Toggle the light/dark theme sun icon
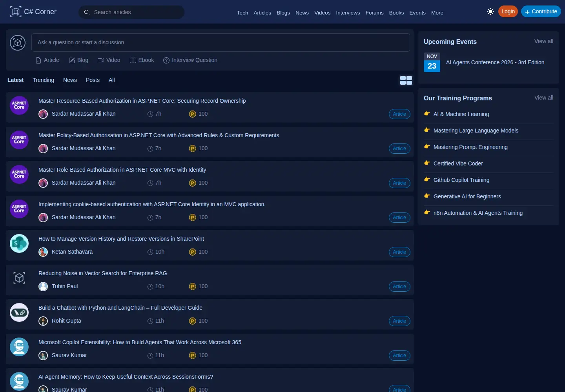 (x=490, y=12)
